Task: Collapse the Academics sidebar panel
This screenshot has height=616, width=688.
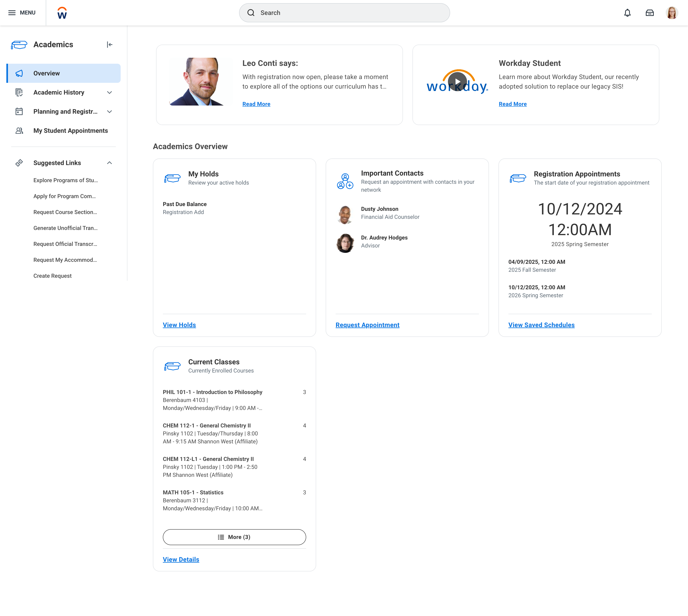Action: pos(109,45)
